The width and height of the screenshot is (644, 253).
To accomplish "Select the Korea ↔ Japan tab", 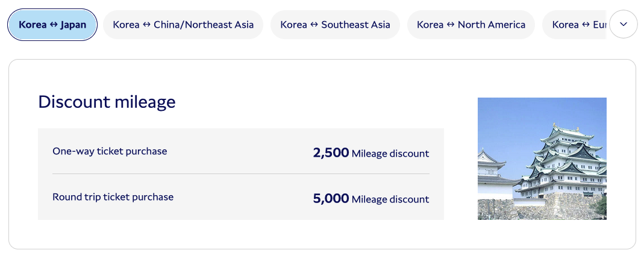I will pyautogui.click(x=52, y=25).
